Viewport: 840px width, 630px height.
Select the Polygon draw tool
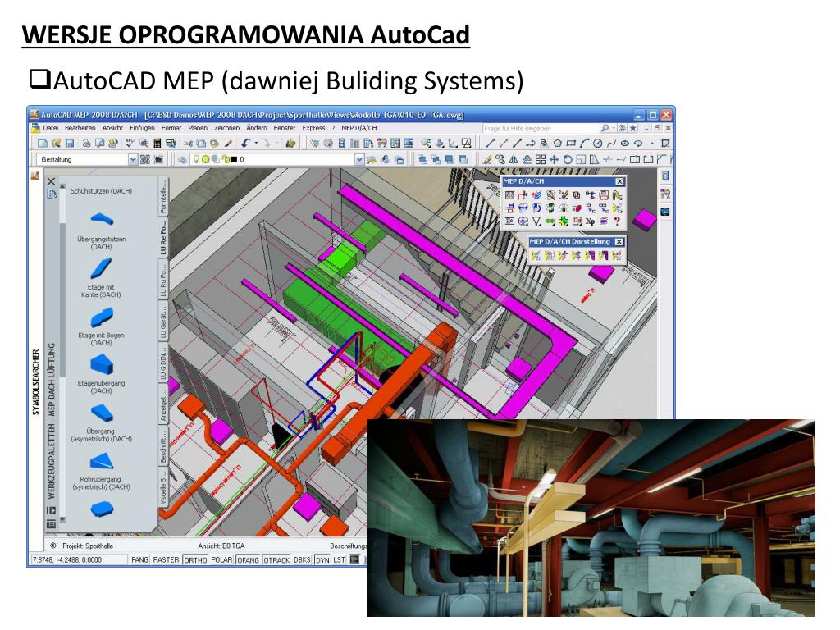(x=557, y=144)
